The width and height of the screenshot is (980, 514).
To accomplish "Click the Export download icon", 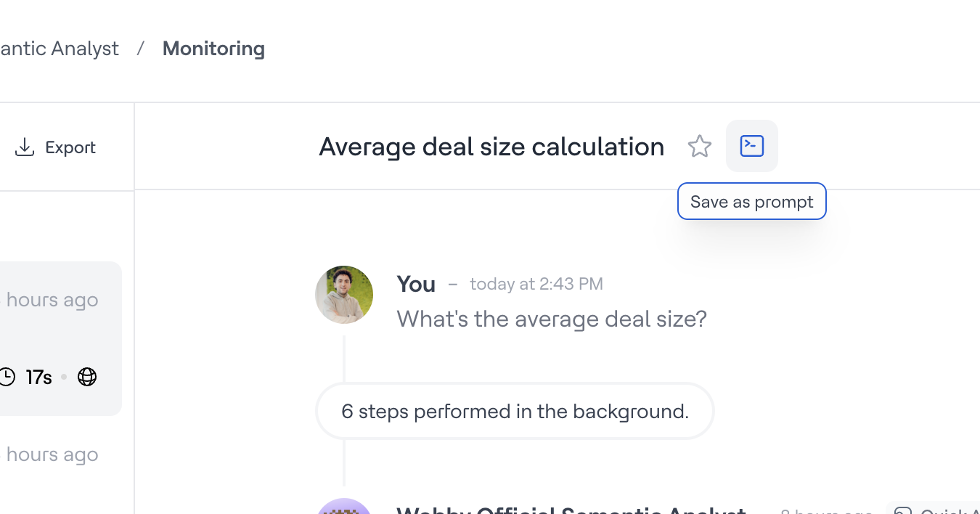I will click(25, 147).
